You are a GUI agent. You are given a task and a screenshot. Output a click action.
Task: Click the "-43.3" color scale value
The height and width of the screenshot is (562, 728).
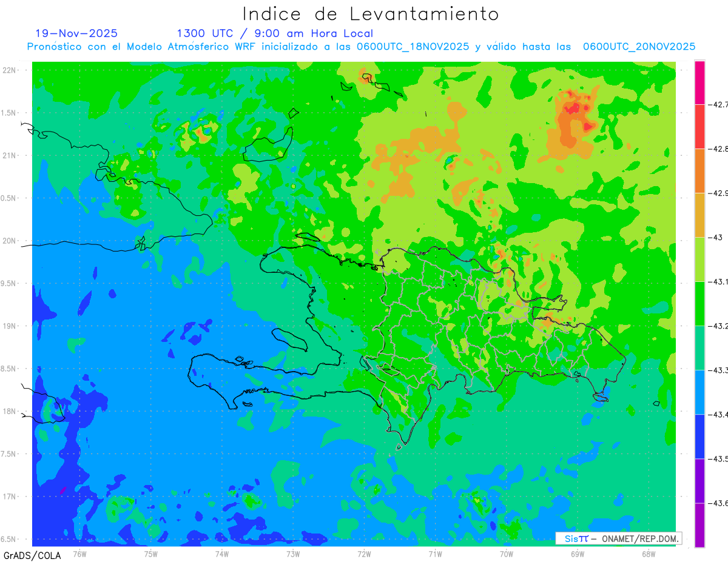click(x=718, y=370)
